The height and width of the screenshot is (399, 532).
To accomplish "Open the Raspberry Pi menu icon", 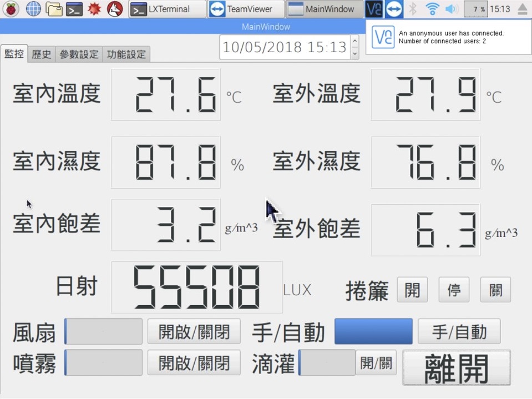I will [12, 9].
